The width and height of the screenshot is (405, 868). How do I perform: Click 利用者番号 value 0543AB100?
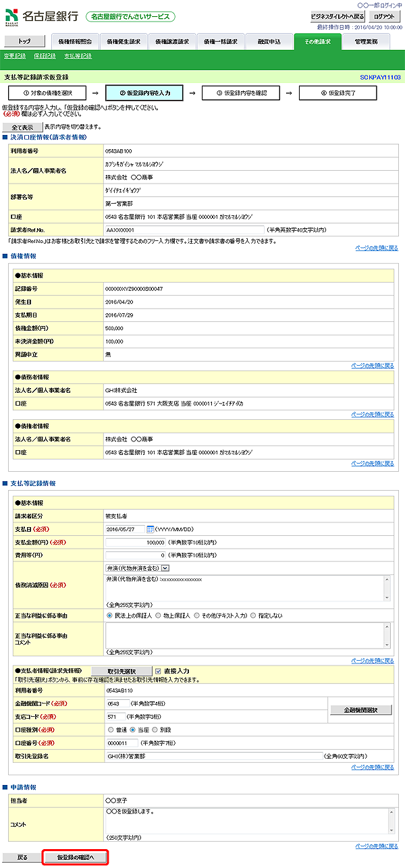(119, 151)
